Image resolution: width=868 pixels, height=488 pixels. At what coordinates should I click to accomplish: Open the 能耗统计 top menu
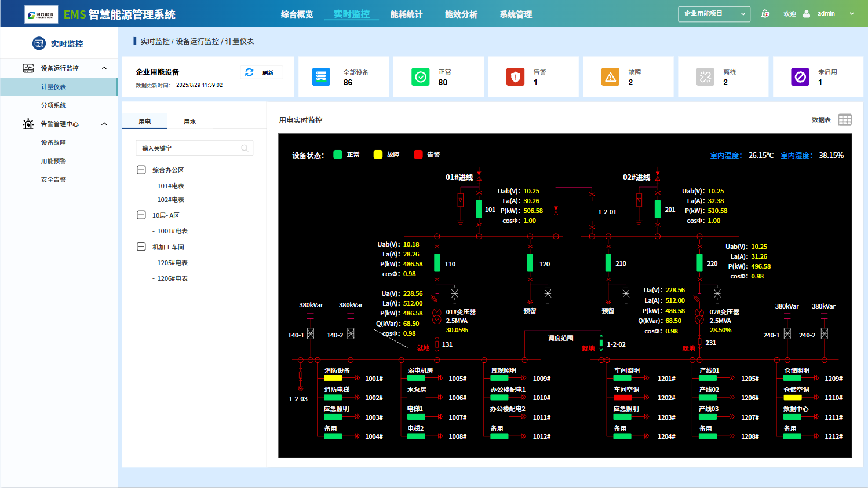406,14
